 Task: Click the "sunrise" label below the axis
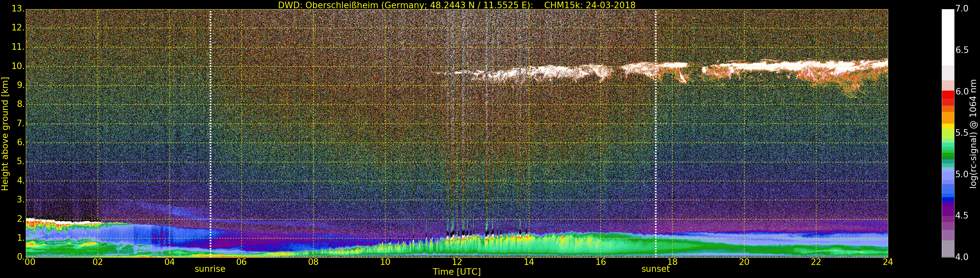pyautogui.click(x=210, y=269)
